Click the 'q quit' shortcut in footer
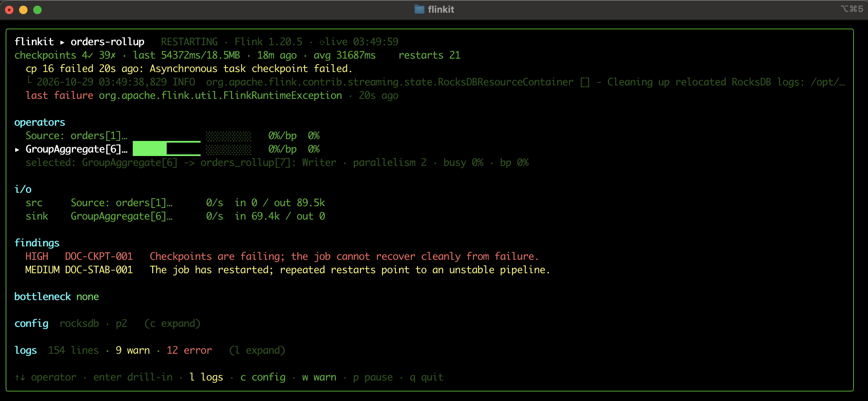This screenshot has width=868, height=401. pyautogui.click(x=427, y=377)
